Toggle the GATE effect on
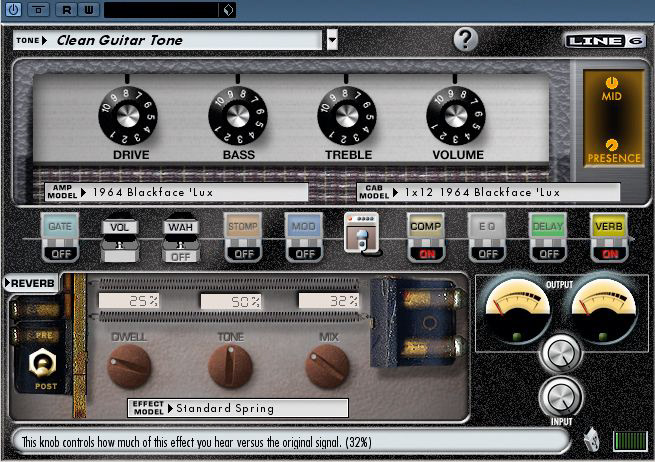This screenshot has width=655, height=462. point(60,237)
